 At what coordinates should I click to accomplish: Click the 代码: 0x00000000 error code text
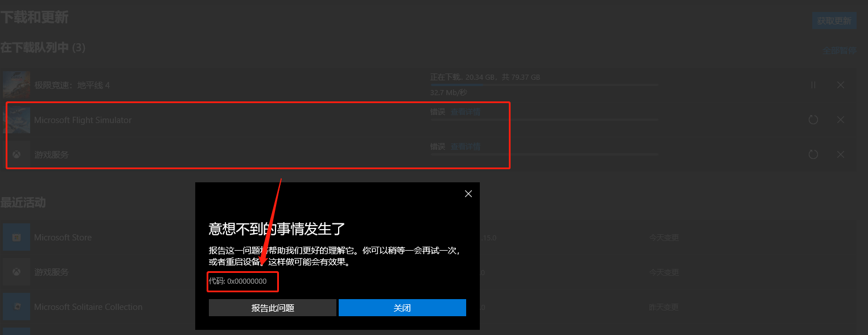coord(238,281)
